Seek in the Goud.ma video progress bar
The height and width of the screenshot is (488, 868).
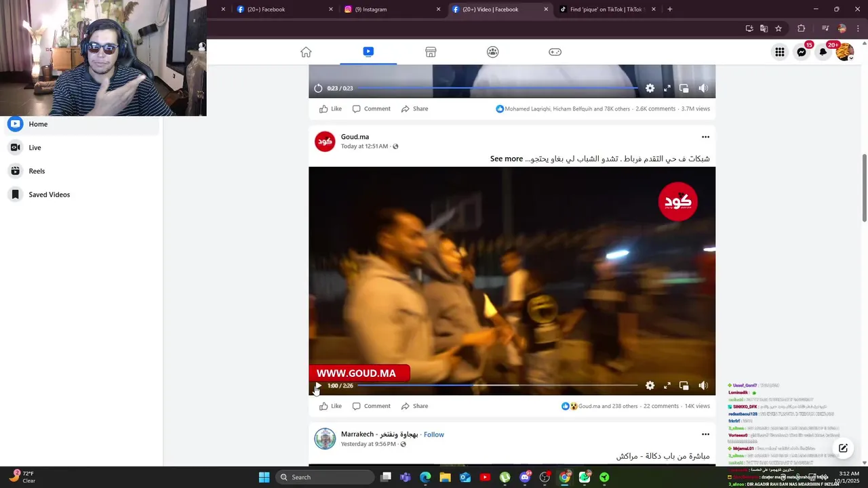(497, 386)
